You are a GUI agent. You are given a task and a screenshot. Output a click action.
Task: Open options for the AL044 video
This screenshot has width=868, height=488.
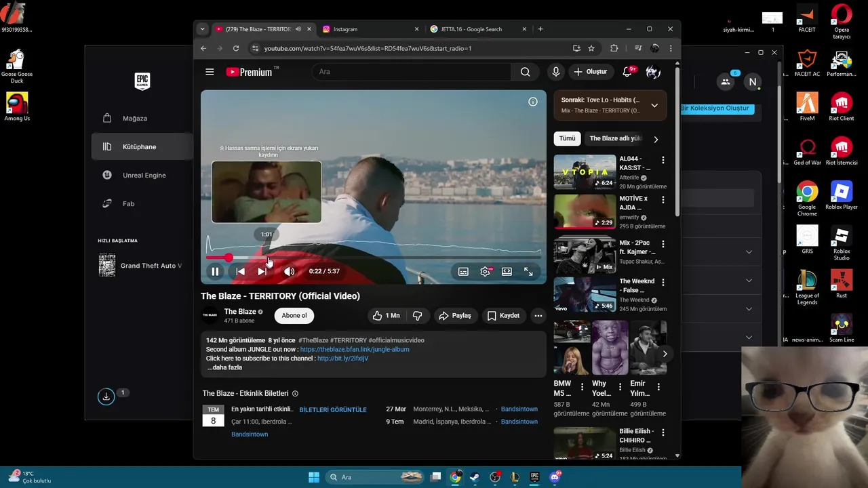click(x=663, y=160)
